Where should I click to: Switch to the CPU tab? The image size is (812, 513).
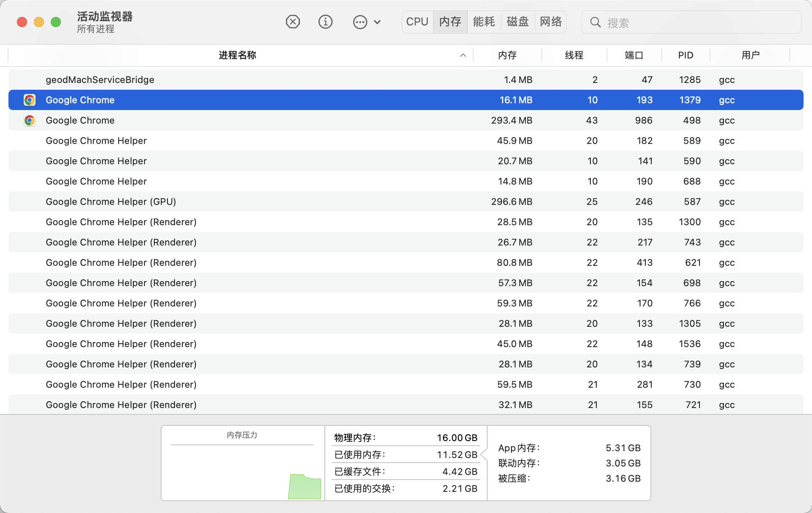pyautogui.click(x=417, y=22)
